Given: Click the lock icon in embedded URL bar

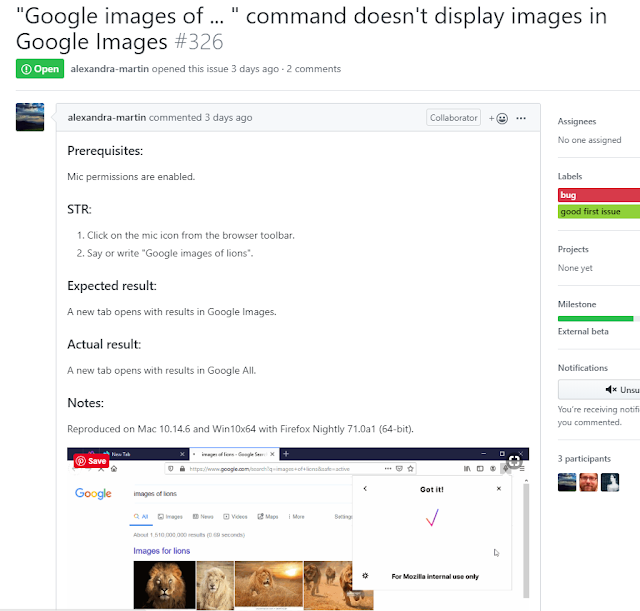Looking at the screenshot, I should coord(182,469).
